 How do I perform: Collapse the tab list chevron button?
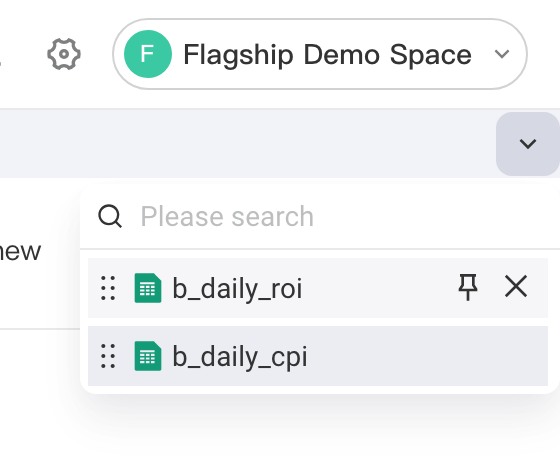click(528, 144)
